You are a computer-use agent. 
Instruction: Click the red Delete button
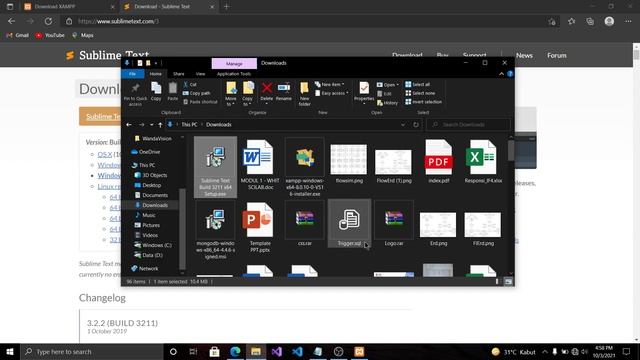267,92
